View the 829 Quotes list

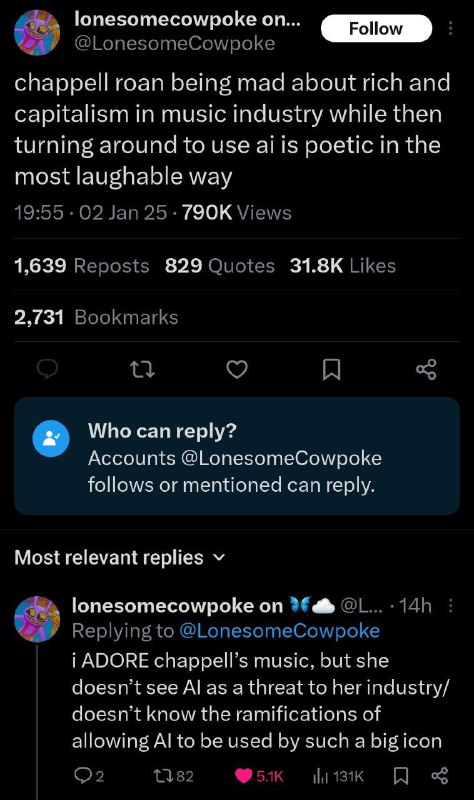point(220,265)
